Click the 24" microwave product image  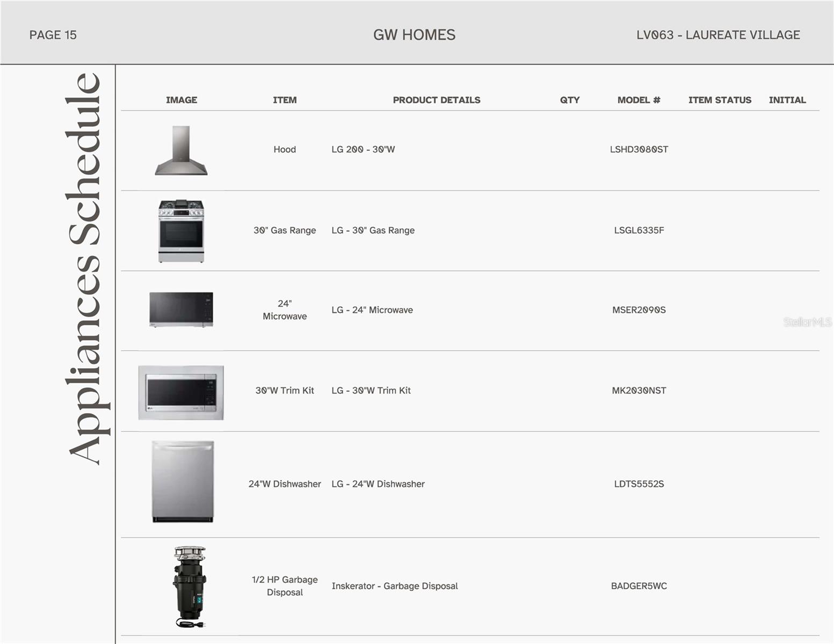(x=182, y=310)
